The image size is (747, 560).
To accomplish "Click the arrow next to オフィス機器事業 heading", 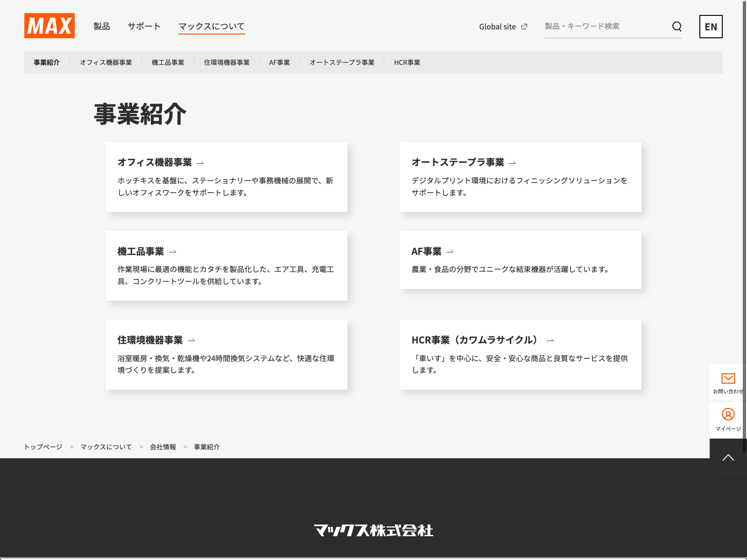I will pyautogui.click(x=200, y=163).
